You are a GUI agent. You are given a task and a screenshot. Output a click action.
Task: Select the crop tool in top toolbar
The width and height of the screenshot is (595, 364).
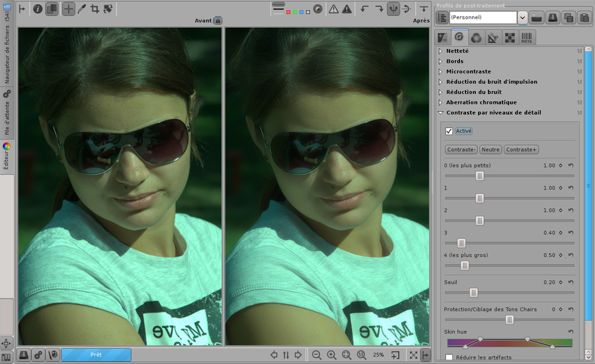[x=95, y=9]
